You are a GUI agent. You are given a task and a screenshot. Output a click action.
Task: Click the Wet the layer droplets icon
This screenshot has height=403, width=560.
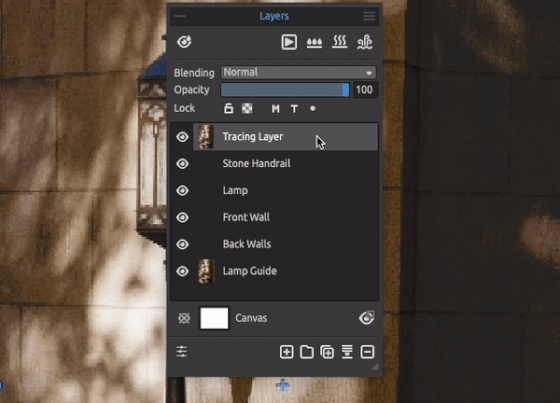pos(314,43)
